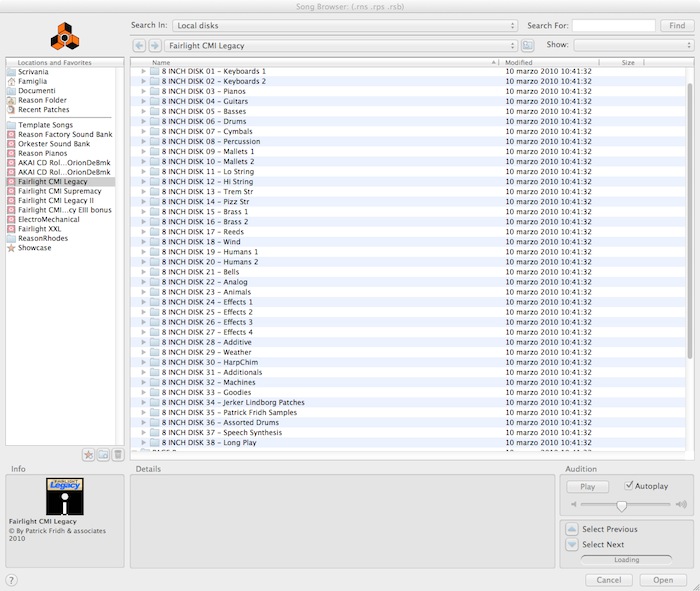Click the trash icon below the favorites list
This screenshot has width=700, height=591.
(118, 455)
